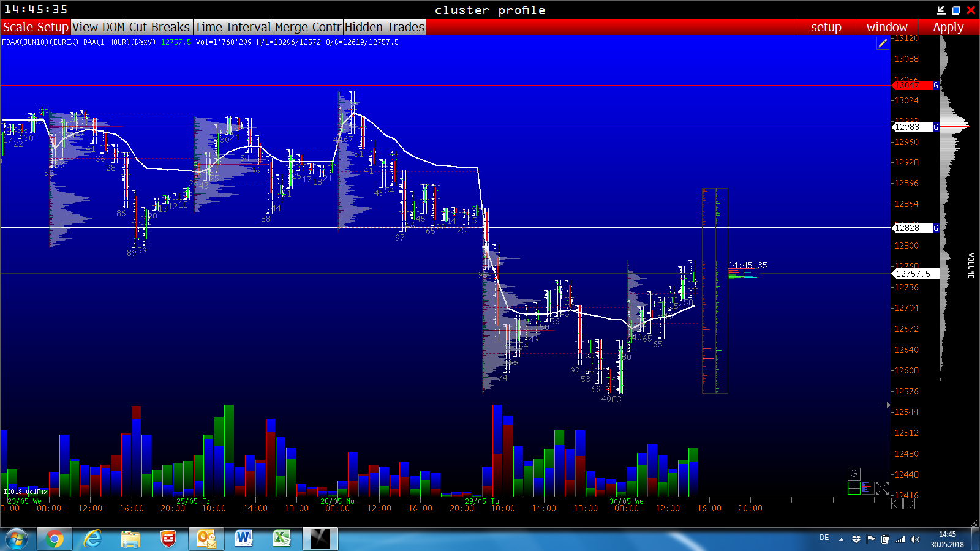This screenshot has width=980, height=551.
Task: Click the 14:45:35 time marker on the chart
Action: (748, 265)
